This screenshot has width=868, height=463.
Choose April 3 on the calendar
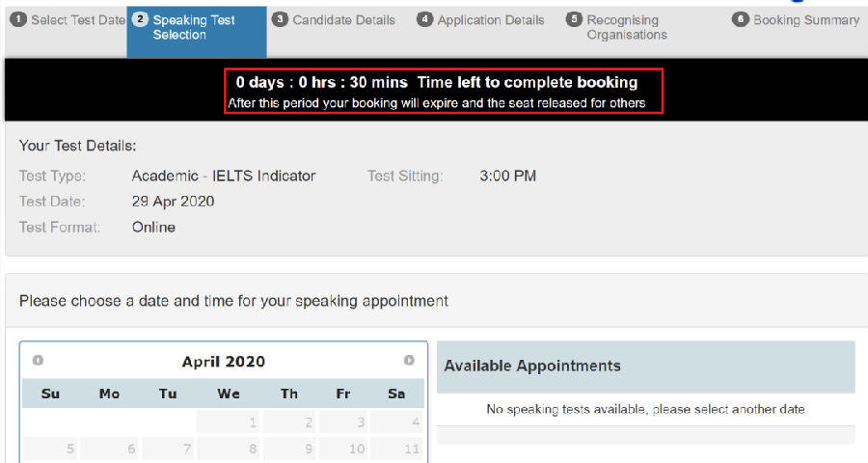343,422
